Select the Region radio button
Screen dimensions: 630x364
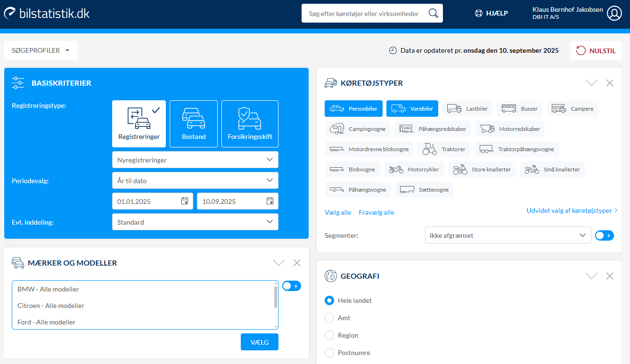click(329, 335)
